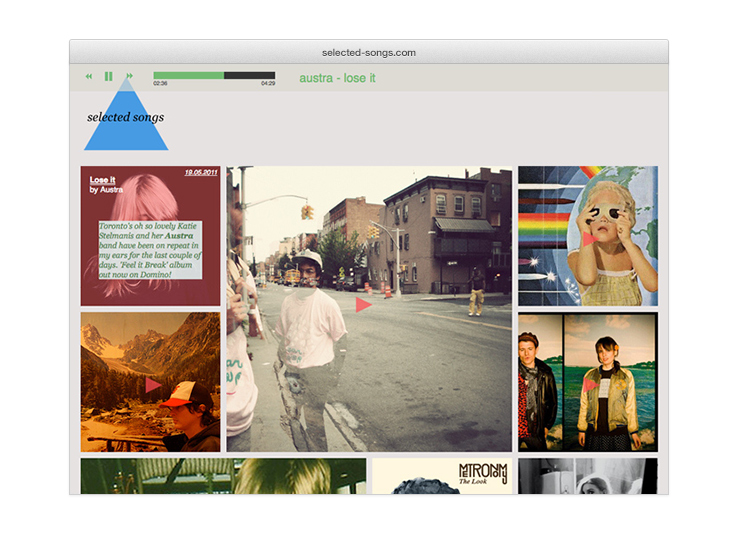
Task: Play the song on the couple by sea tile
Action: click(590, 384)
